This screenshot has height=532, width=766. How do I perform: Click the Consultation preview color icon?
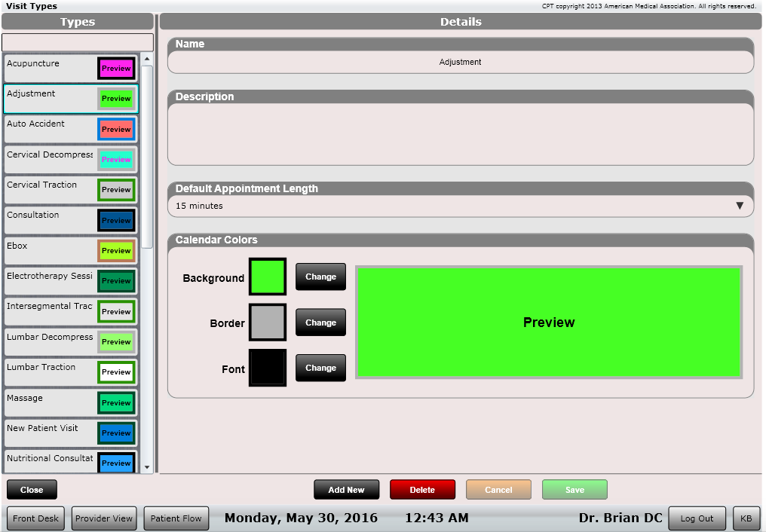[x=116, y=221]
